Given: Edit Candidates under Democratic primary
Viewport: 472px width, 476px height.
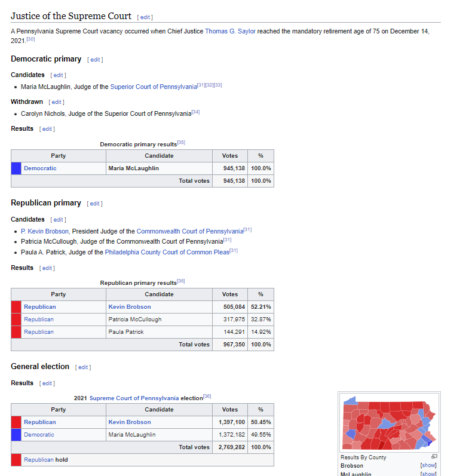Looking at the screenshot, I should (58, 75).
